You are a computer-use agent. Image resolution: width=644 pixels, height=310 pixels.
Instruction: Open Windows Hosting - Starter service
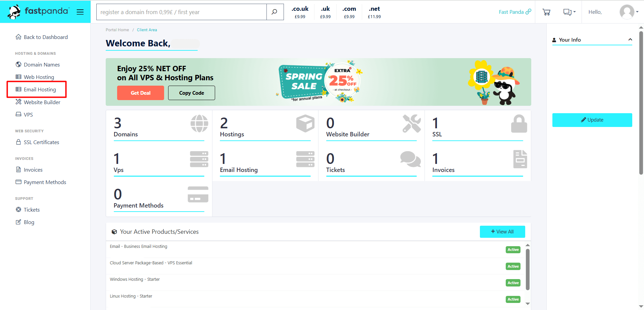coord(135,279)
